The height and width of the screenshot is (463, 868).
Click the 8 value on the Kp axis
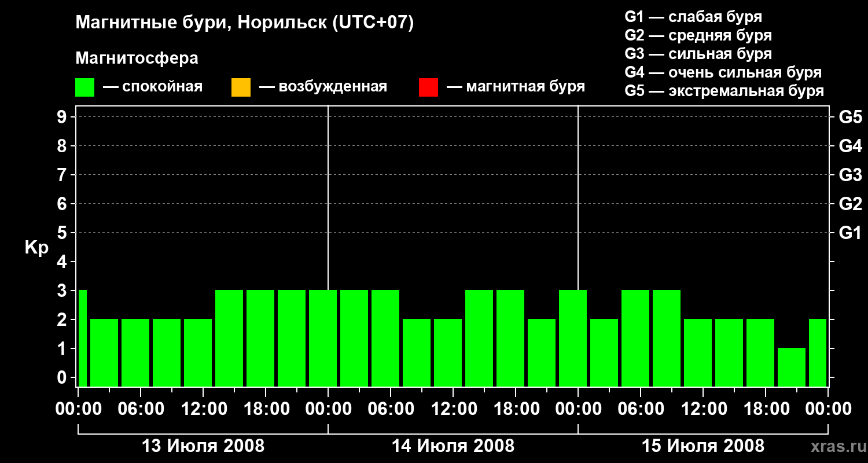63,146
